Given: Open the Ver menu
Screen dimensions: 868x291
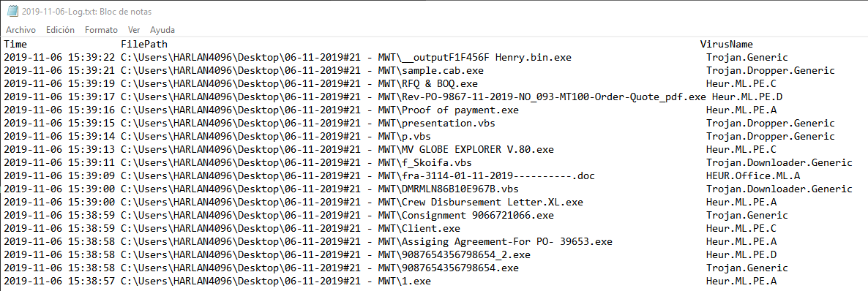Looking at the screenshot, I should click(134, 30).
